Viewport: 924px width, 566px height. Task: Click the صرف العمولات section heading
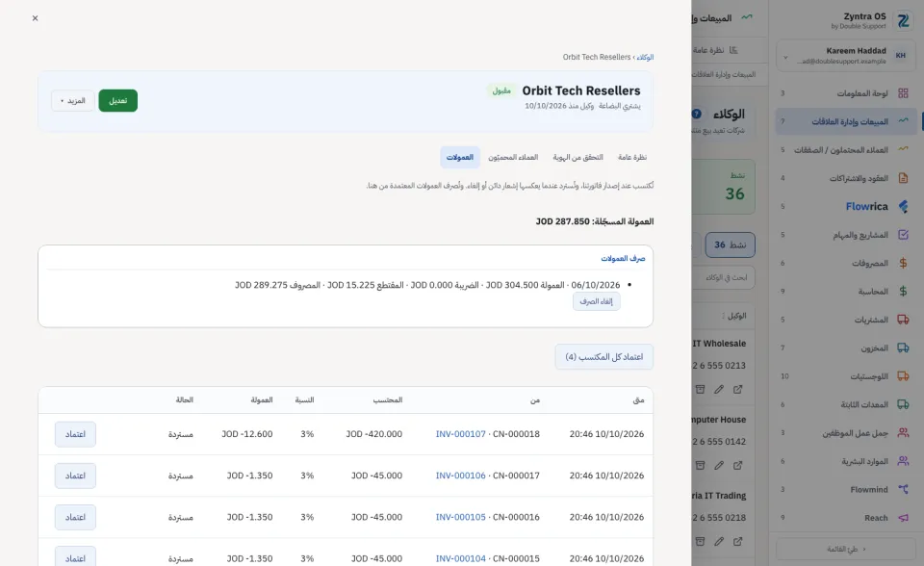[x=623, y=258]
